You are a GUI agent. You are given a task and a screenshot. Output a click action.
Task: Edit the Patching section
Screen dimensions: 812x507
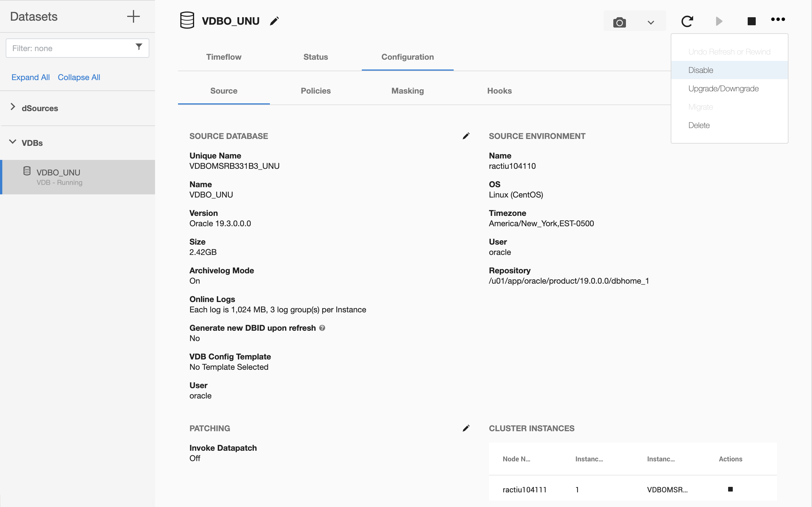[466, 428]
